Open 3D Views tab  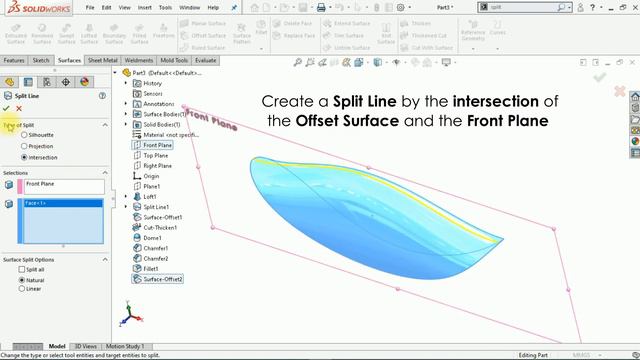coord(85,346)
